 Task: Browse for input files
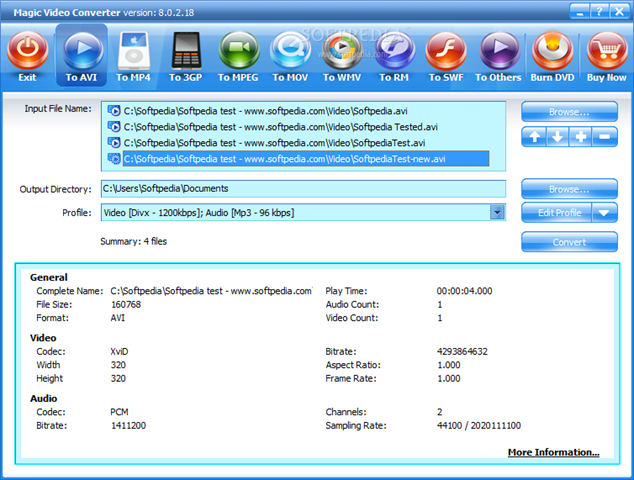569,112
